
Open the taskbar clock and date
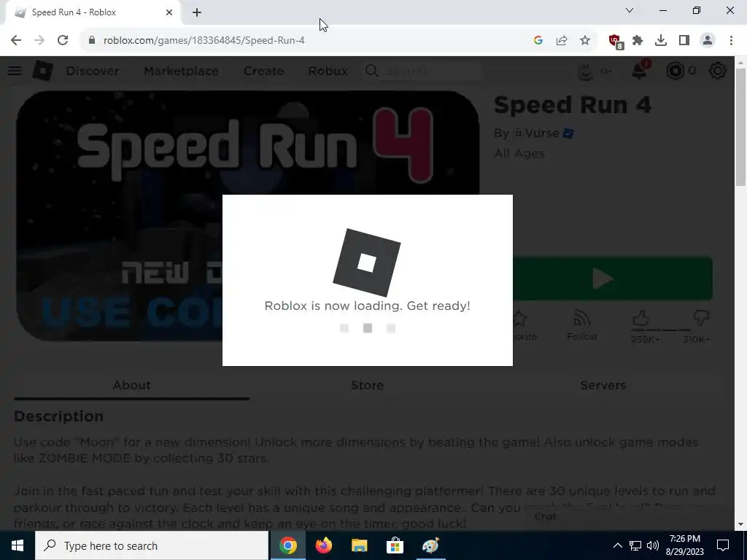pyautogui.click(x=684, y=545)
